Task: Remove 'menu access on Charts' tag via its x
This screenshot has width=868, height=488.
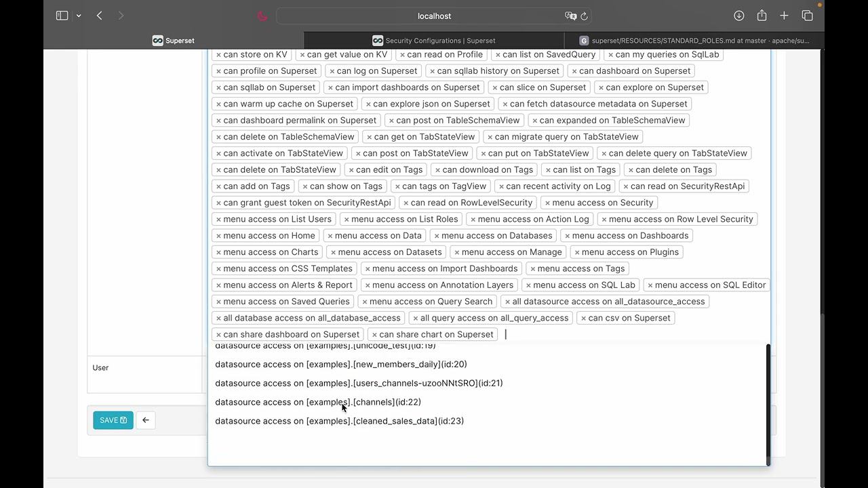Action: click(x=218, y=252)
